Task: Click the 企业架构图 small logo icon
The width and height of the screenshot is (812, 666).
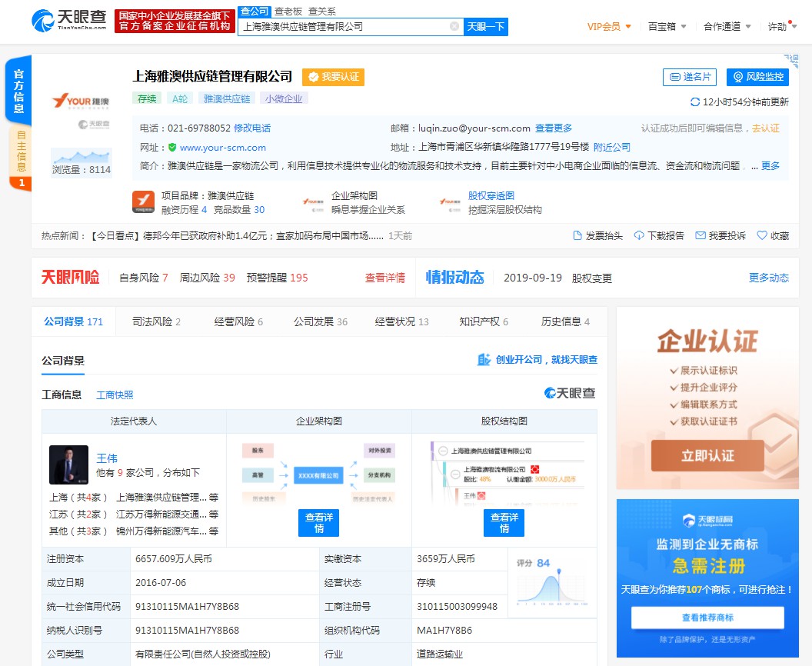Action: click(x=313, y=202)
